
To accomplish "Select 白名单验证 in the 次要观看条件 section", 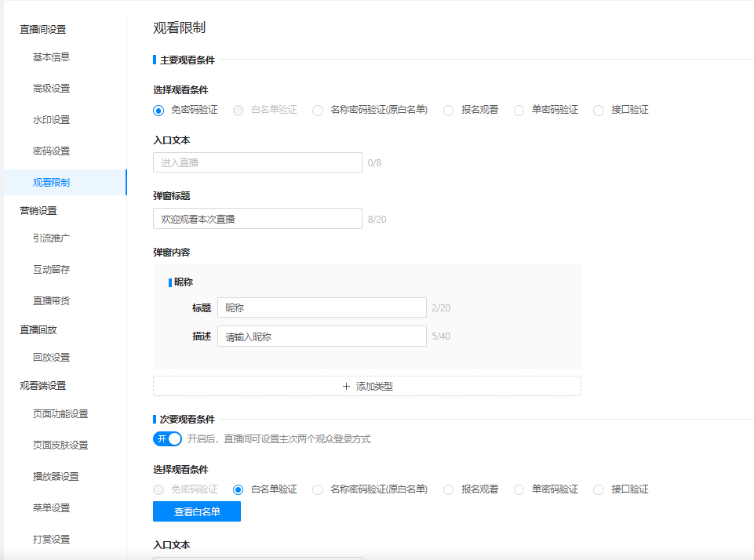I will pos(239,489).
